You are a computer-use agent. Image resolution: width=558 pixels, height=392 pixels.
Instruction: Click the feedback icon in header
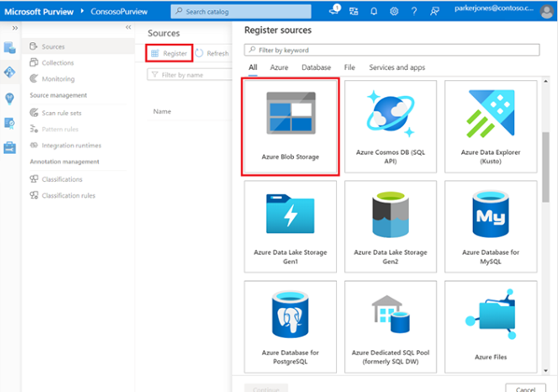point(435,11)
